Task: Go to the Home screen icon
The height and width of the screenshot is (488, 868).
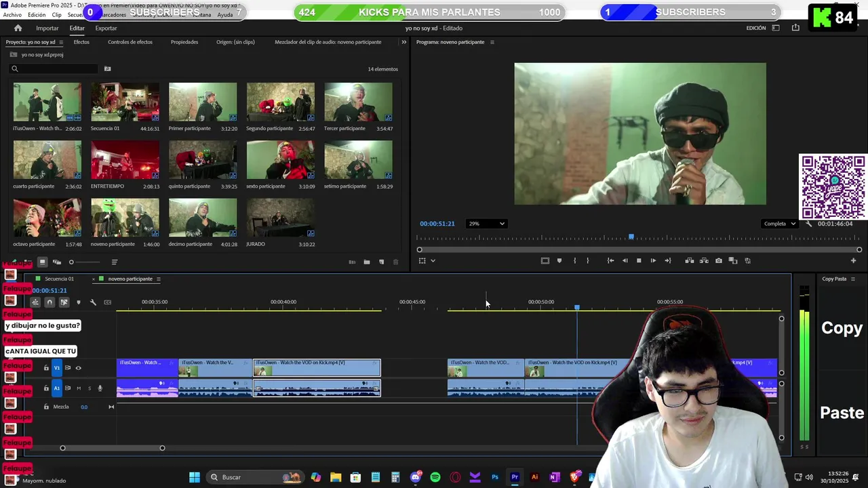Action: click(18, 28)
